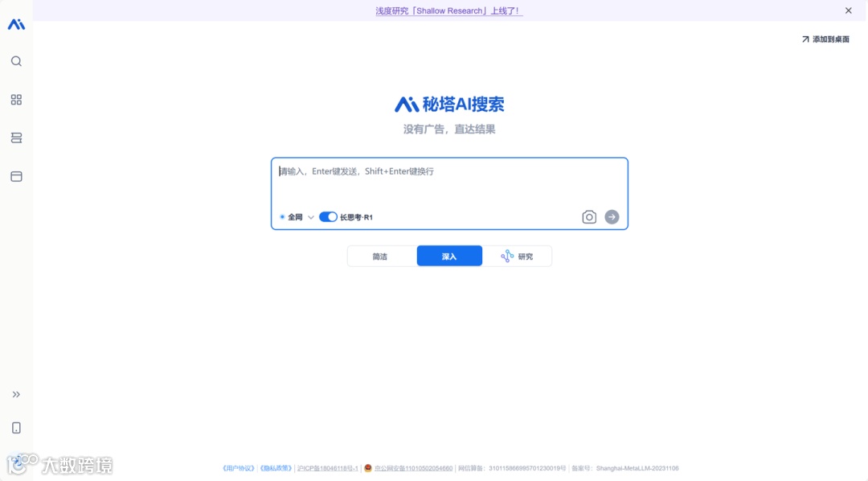This screenshot has width=868, height=481.
Task: Send query with the arrow button
Action: click(612, 217)
